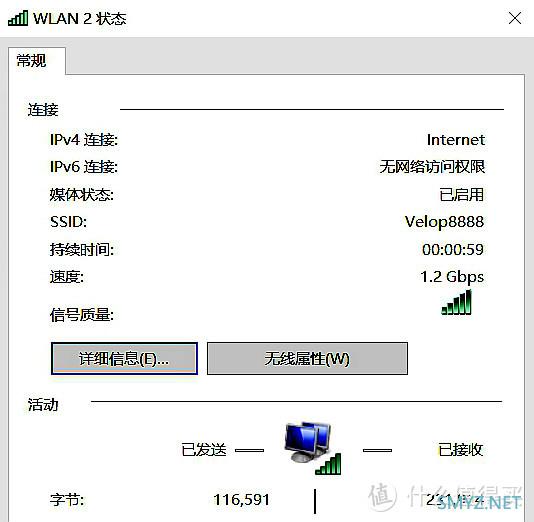Click the two-computers network activity icon
Screen dimensions: 534x522
[313, 448]
